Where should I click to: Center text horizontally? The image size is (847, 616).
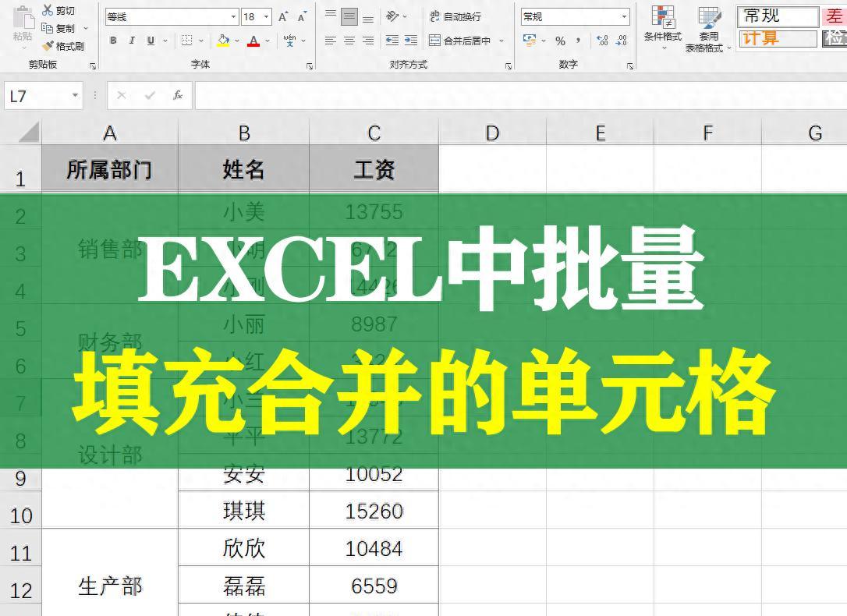pyautogui.click(x=349, y=41)
